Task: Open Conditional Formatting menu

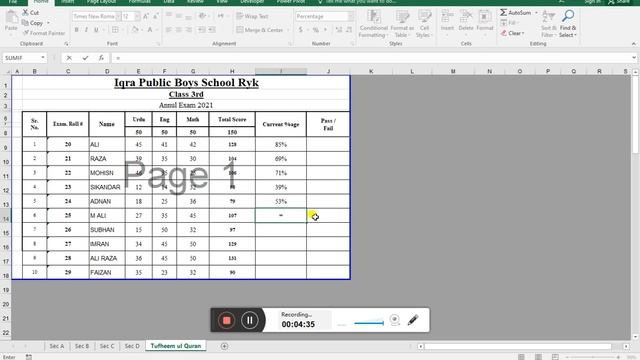Action: [x=373, y=24]
